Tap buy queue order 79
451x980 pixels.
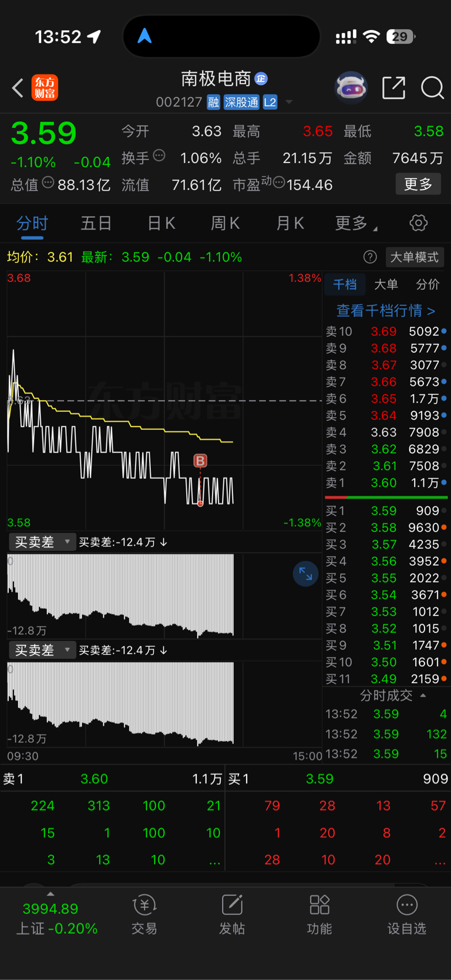272,806
